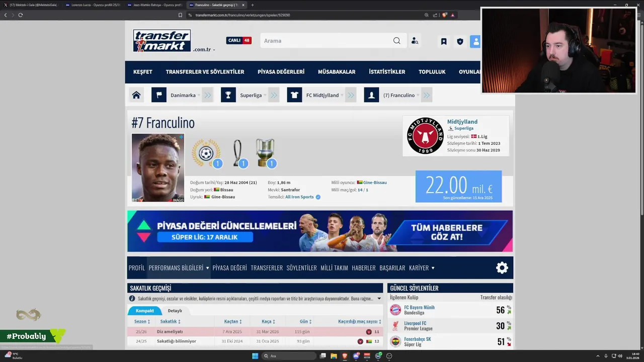
Task: Open the Milli Takım tab
Action: pos(335,268)
